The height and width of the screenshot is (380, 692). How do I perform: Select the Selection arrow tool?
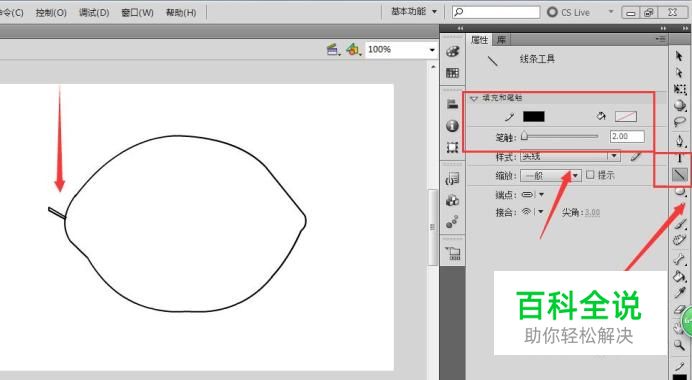679,56
